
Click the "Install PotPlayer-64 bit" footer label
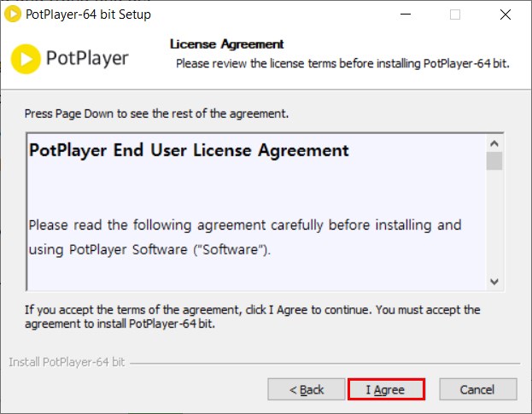click(x=67, y=362)
